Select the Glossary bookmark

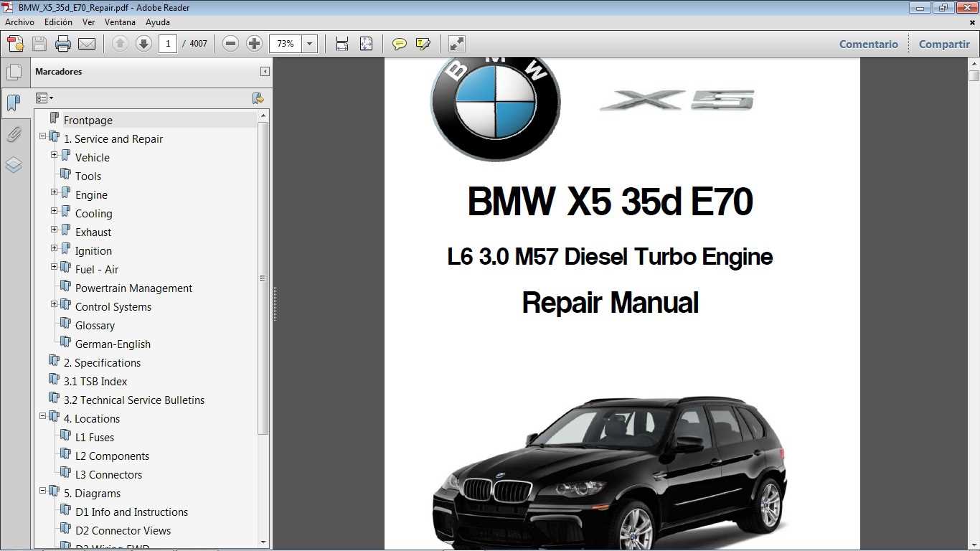click(x=95, y=326)
